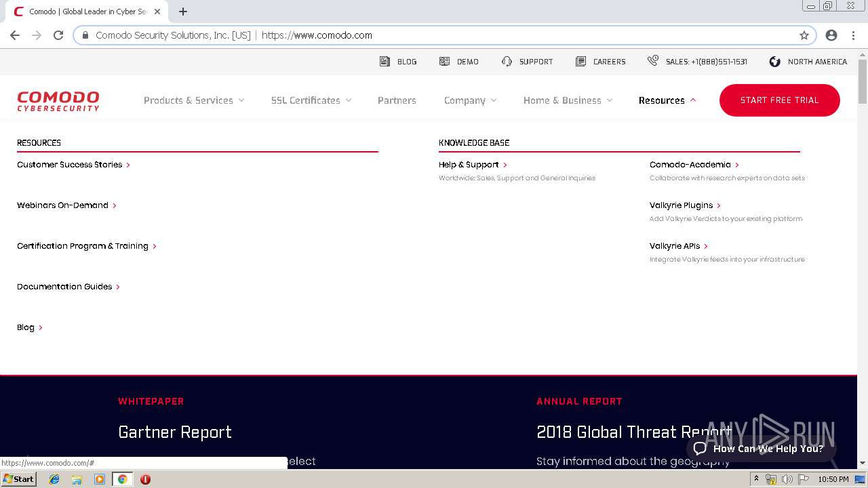Reload the page with refresh icon
Image resolution: width=868 pixels, height=488 pixels.
(58, 35)
